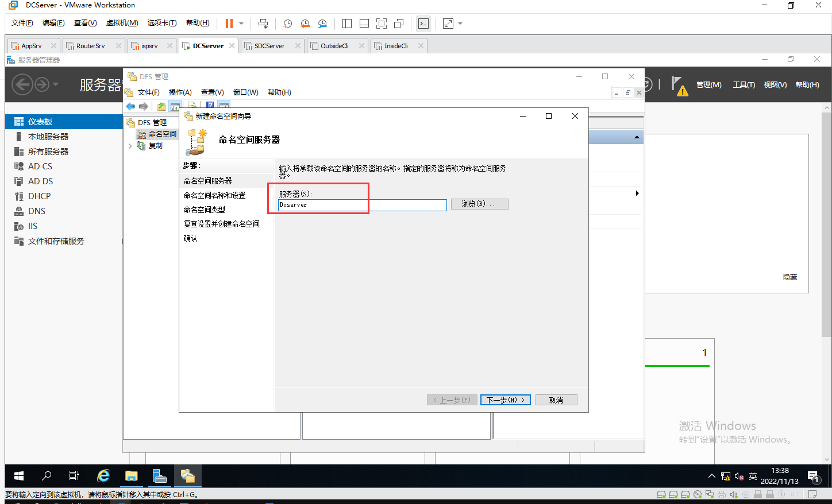Open 工具(T) menu in Server Manager
Screen dimensions: 832x504
click(744, 85)
